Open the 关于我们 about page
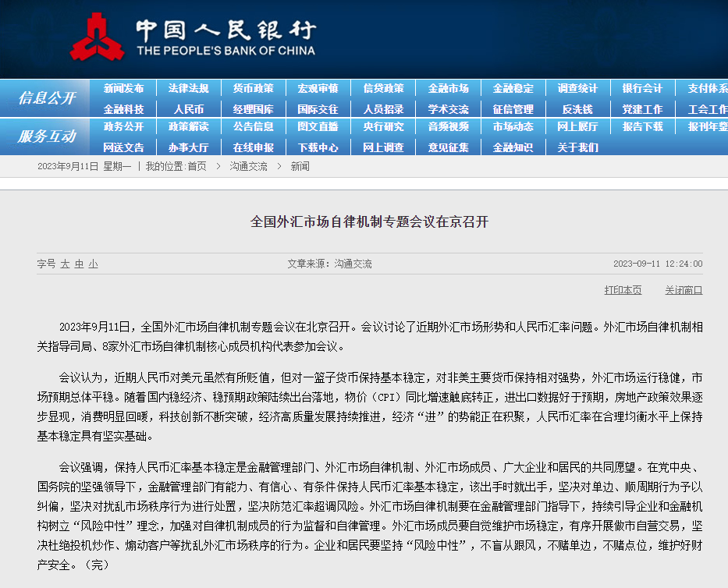The image size is (728, 588). tap(577, 147)
